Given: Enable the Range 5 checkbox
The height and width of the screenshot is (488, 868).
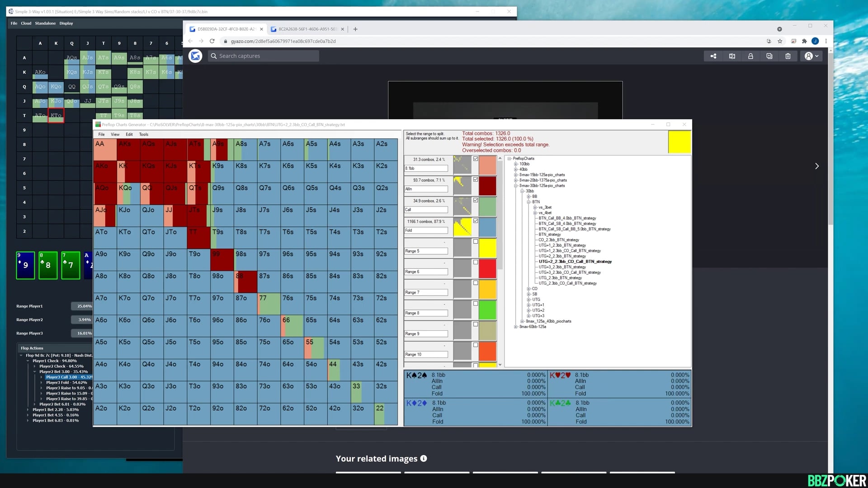Looking at the screenshot, I should coord(476,242).
